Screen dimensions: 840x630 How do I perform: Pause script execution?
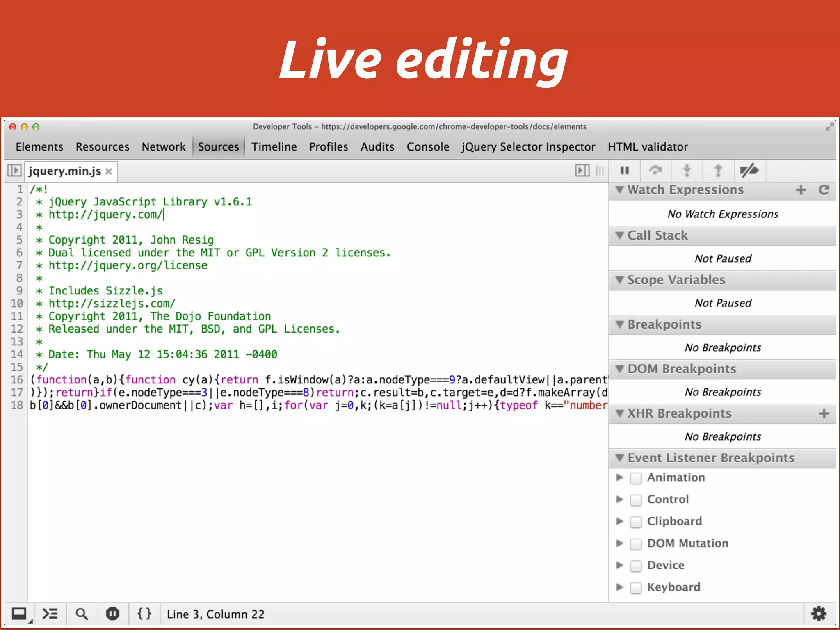(625, 170)
